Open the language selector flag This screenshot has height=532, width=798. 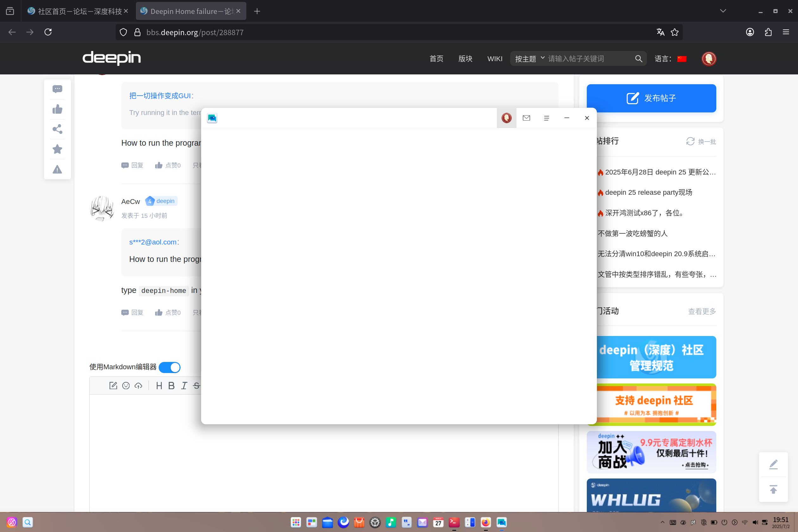pyautogui.click(x=681, y=59)
